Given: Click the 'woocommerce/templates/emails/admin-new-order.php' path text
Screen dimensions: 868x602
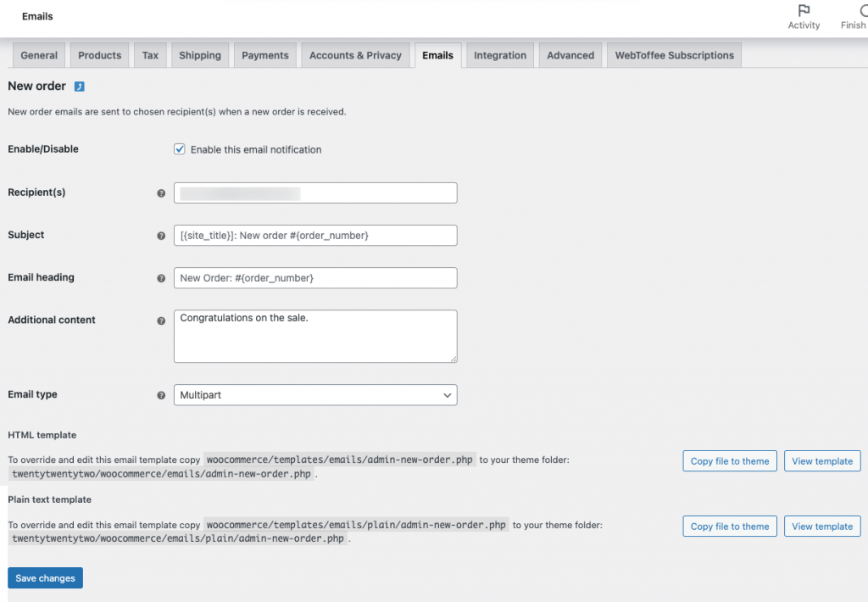Looking at the screenshot, I should pyautogui.click(x=339, y=460).
